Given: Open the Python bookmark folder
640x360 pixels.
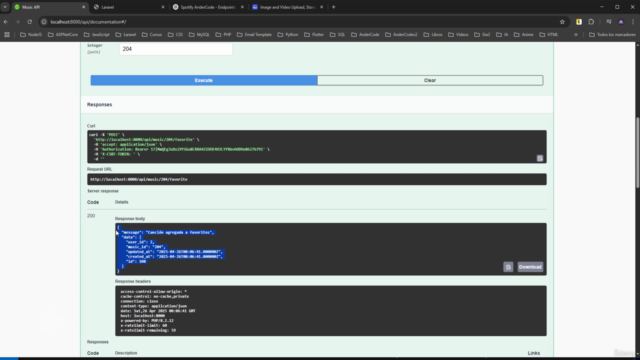Looking at the screenshot, I should [x=288, y=35].
